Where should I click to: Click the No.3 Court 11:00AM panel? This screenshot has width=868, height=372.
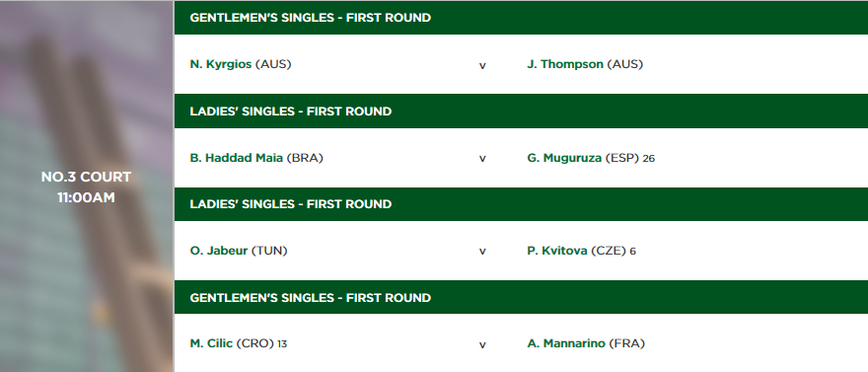87,186
